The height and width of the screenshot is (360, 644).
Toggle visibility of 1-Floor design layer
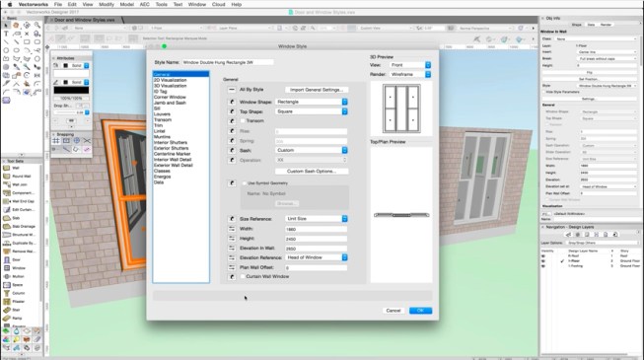543,261
